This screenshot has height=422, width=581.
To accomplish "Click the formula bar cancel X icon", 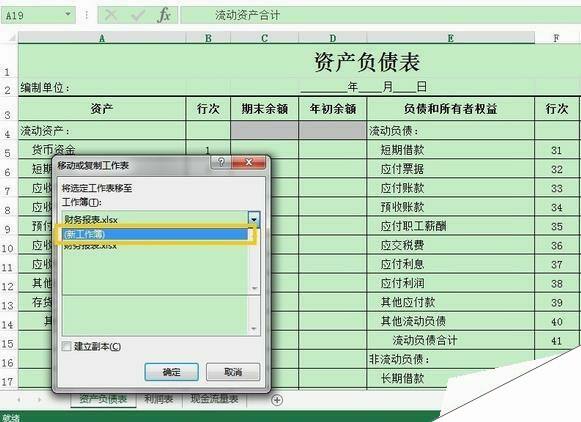I will point(111,15).
